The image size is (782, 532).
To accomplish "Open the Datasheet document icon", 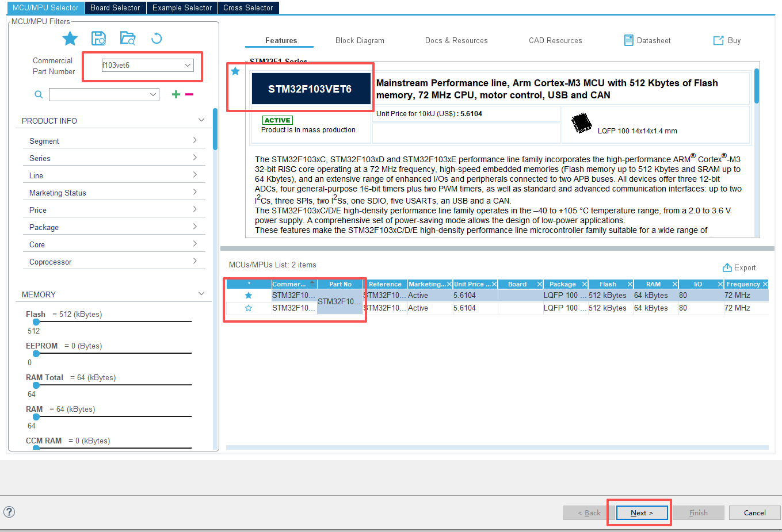I will [629, 40].
